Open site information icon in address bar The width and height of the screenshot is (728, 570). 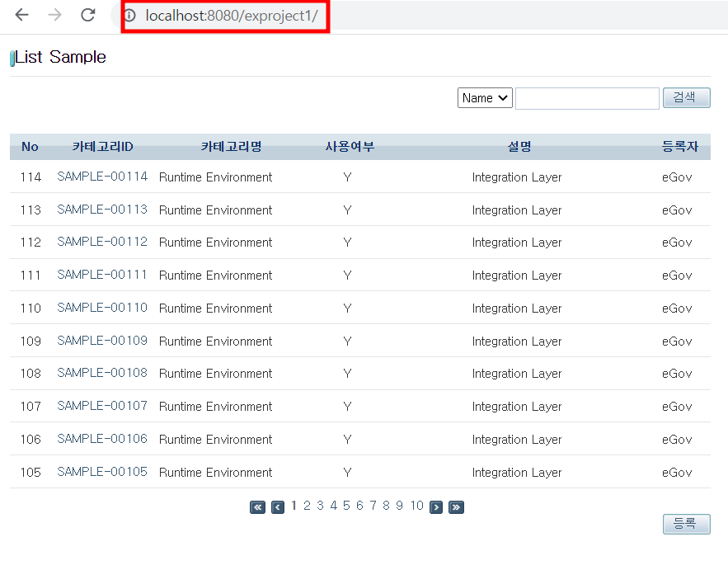coord(129,16)
